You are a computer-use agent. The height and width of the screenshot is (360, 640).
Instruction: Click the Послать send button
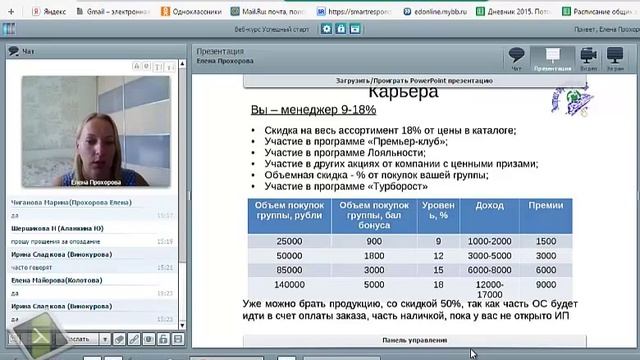[80, 339]
